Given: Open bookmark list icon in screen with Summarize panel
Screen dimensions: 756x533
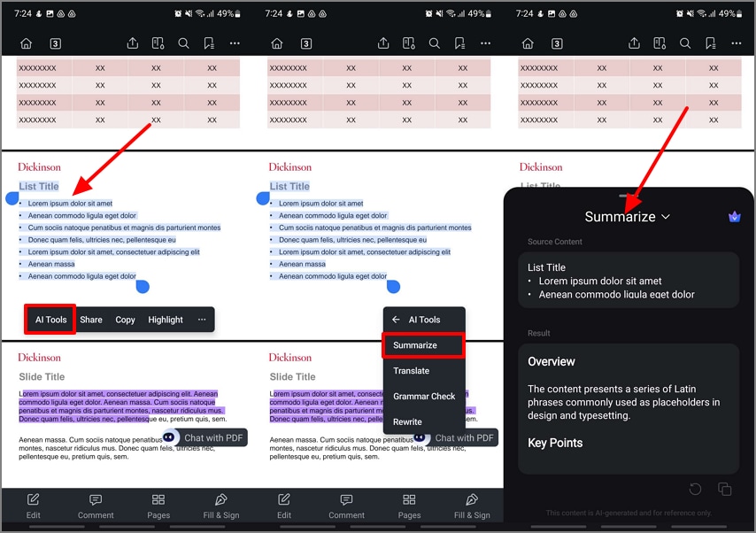Looking at the screenshot, I should pos(711,43).
